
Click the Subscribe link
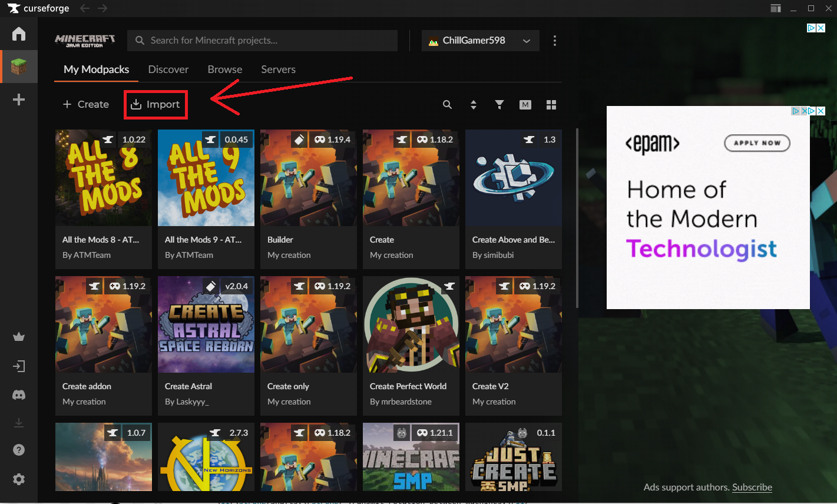tap(752, 488)
